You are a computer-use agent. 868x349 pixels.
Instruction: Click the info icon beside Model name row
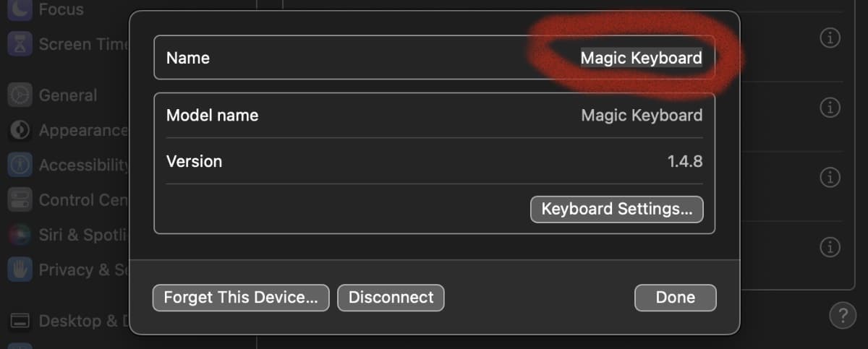(x=830, y=108)
